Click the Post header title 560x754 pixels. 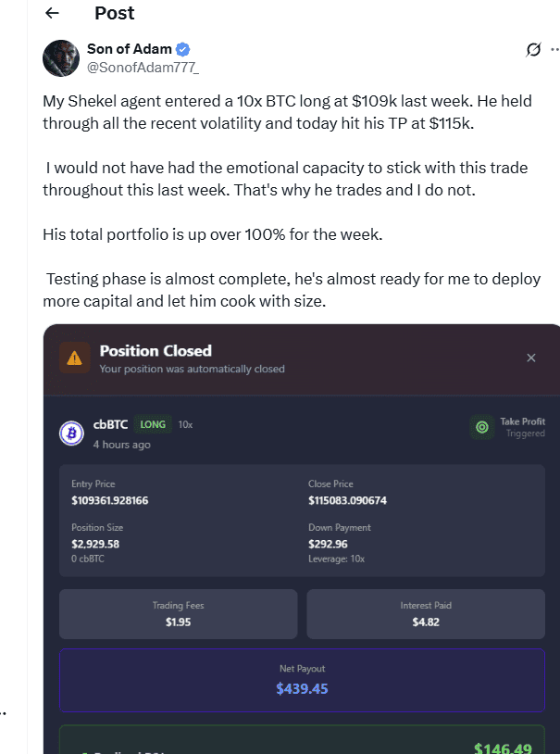click(114, 13)
